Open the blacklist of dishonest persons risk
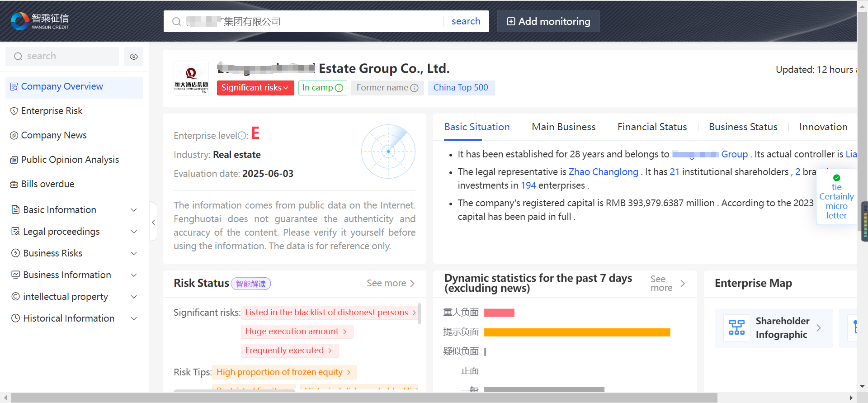The height and width of the screenshot is (403, 868). pyautogui.click(x=330, y=313)
